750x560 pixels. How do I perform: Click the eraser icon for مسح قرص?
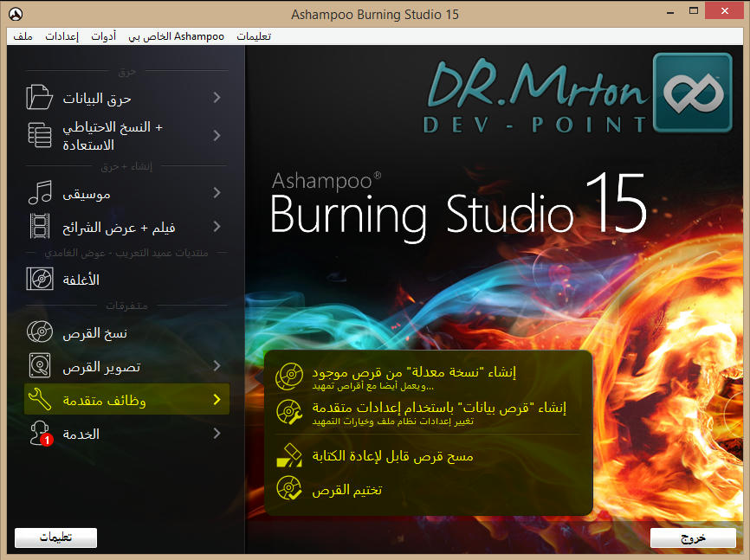289,456
